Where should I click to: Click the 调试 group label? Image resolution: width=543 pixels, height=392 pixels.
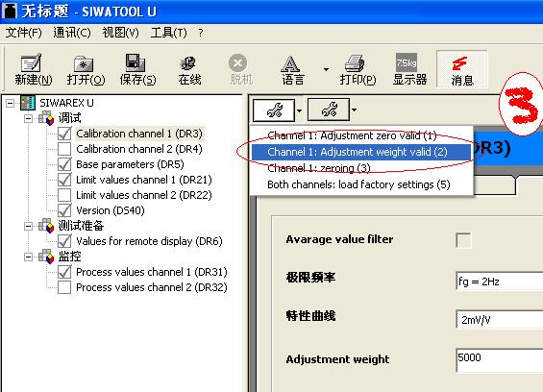tap(69, 118)
